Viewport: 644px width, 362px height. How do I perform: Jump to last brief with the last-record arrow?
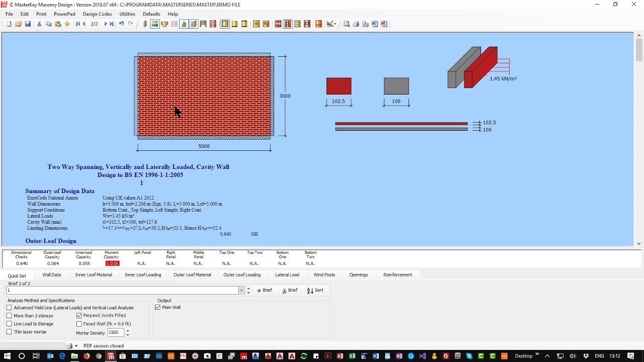(112, 24)
